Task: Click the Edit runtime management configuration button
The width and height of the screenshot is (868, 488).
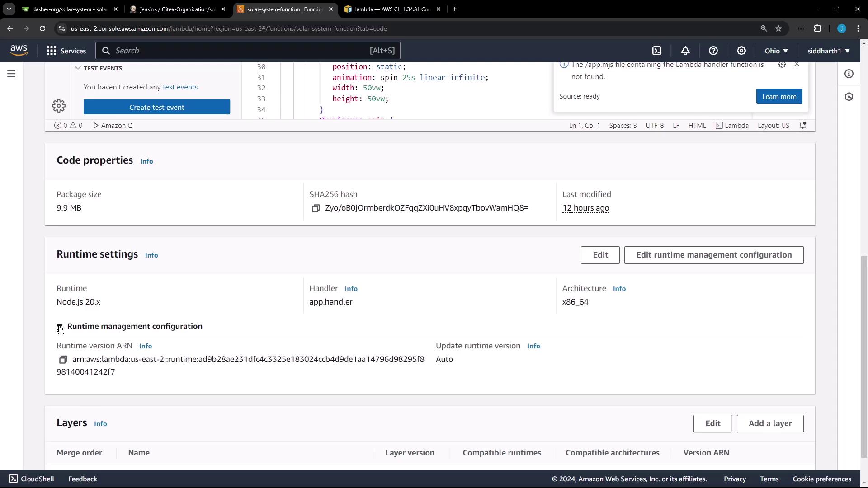Action: click(713, 255)
